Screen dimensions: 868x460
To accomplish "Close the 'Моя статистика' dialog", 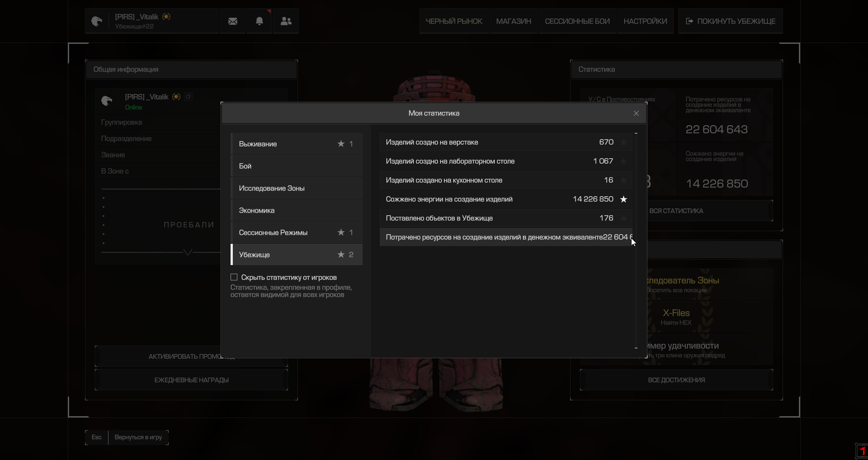I will [x=636, y=114].
